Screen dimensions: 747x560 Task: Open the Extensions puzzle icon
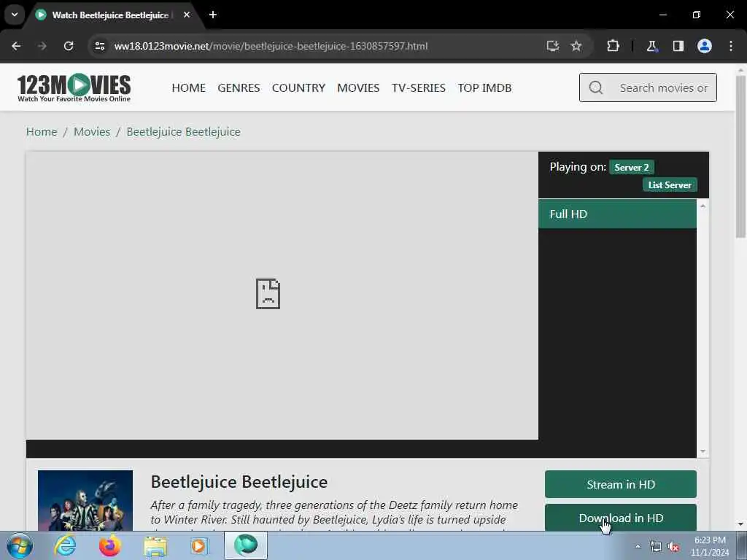pyautogui.click(x=613, y=46)
